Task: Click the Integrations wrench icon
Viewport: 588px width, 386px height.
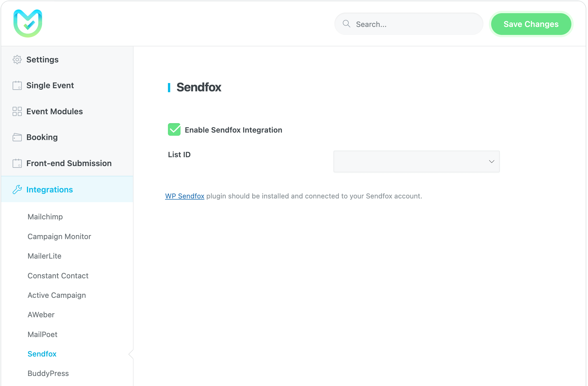Action: 17,190
